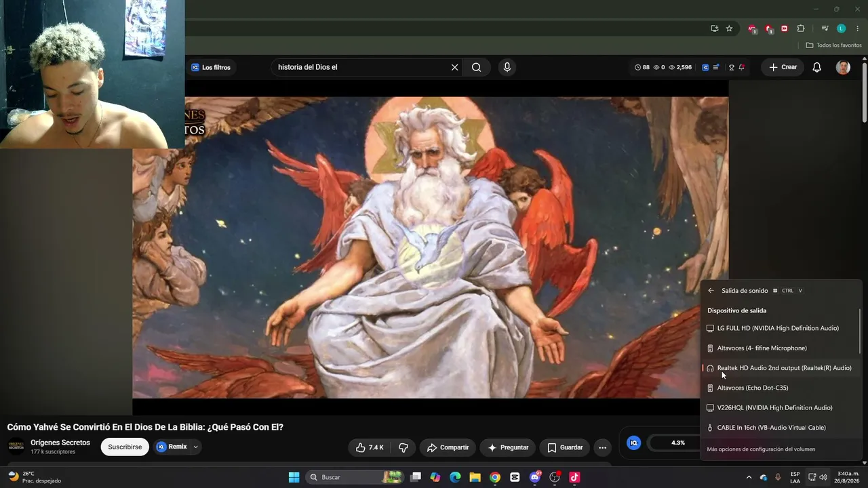Open the YouTube account avatar menu
Image resolution: width=868 pixels, height=488 pixels.
click(x=843, y=67)
